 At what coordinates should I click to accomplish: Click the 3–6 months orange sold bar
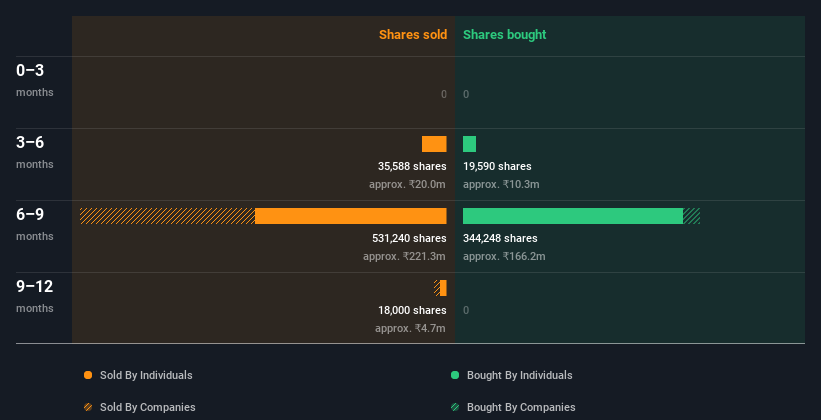click(434, 144)
